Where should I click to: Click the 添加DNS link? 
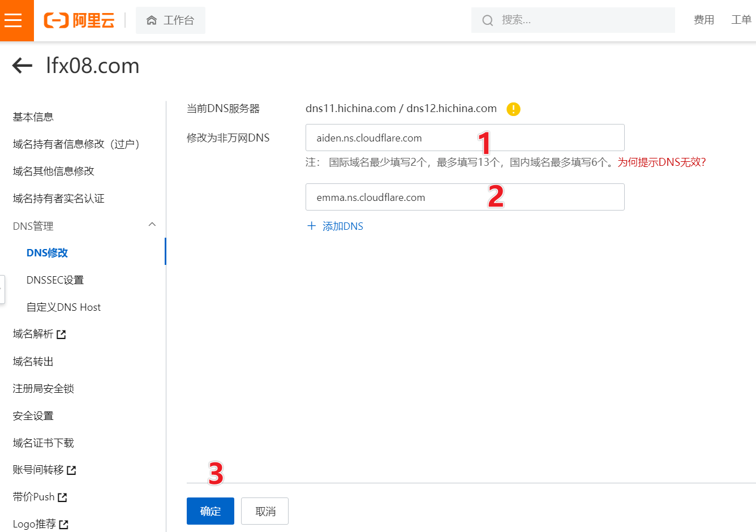point(343,226)
